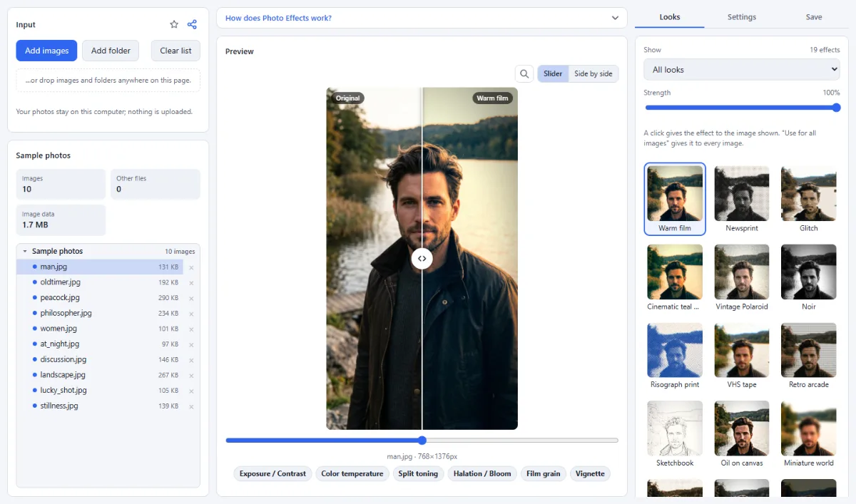Switch preview to Slider mode

click(x=553, y=73)
